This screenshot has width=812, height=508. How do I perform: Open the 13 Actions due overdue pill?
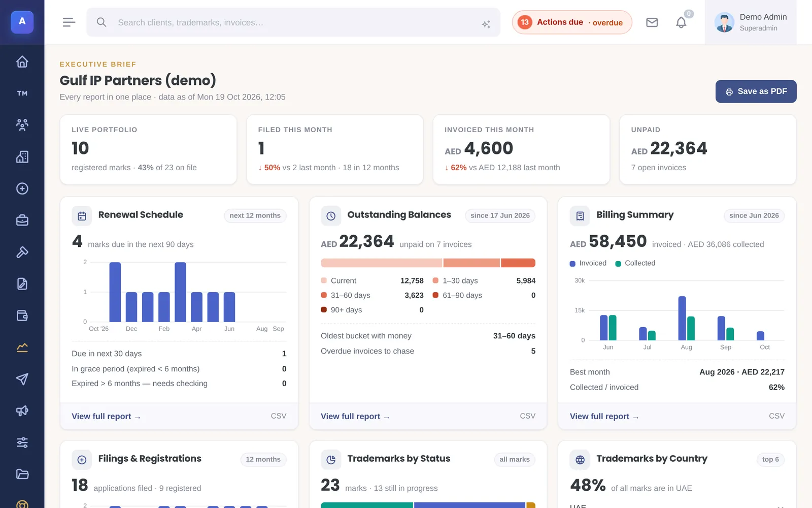(572, 22)
